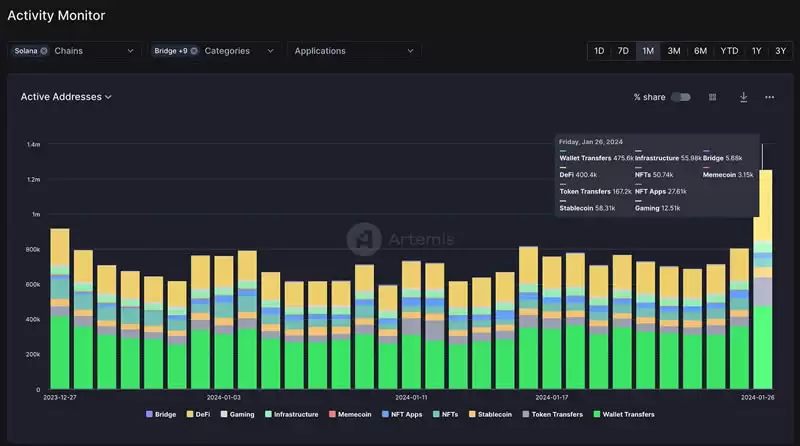800x446 pixels.
Task: Select the 7D time range tab
Action: 623,51
